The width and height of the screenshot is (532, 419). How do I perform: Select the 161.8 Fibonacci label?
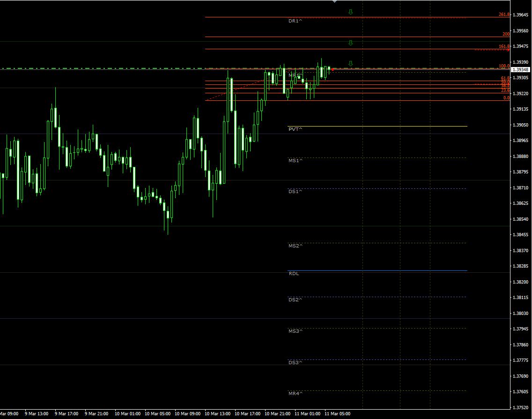click(504, 46)
